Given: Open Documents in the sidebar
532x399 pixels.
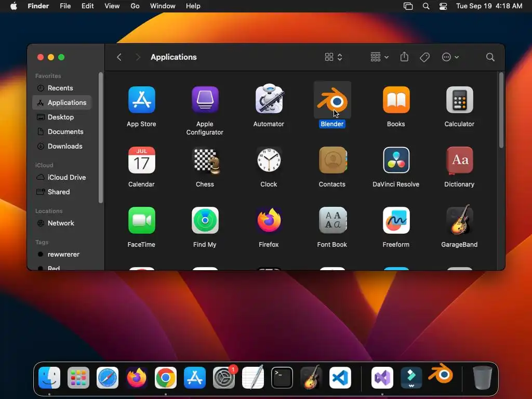Looking at the screenshot, I should point(62,131).
